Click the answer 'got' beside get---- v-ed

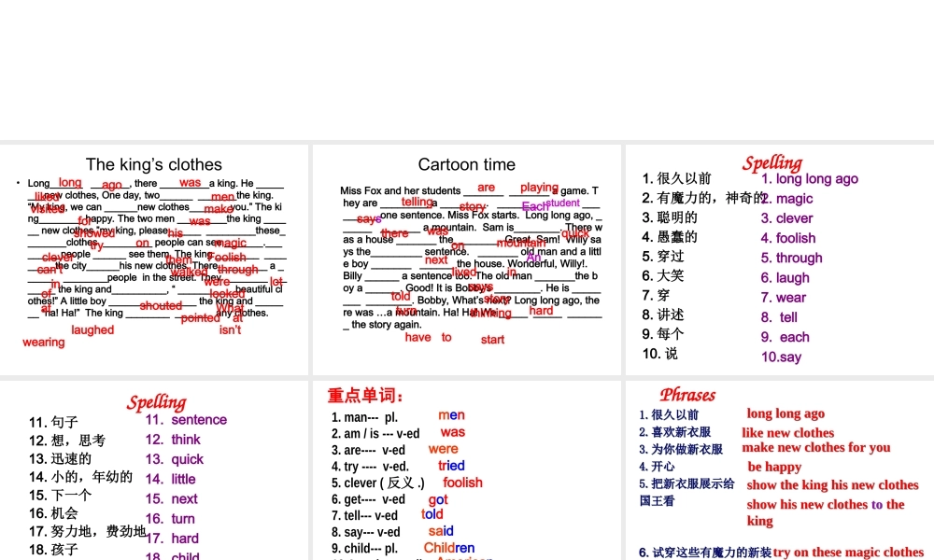[438, 500]
